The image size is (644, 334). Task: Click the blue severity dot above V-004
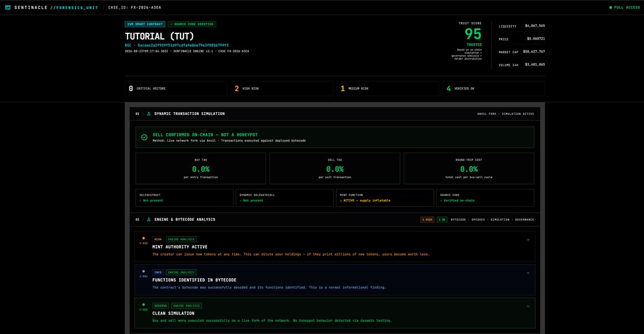click(x=143, y=271)
